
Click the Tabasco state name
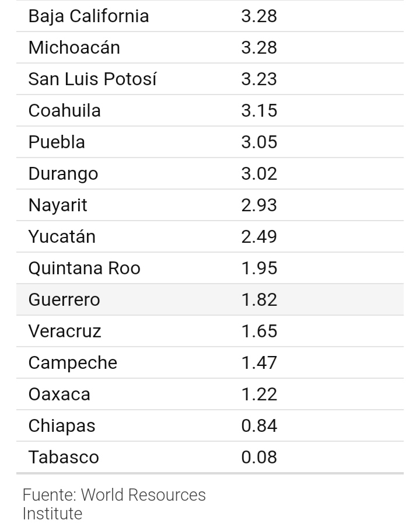[x=64, y=457]
